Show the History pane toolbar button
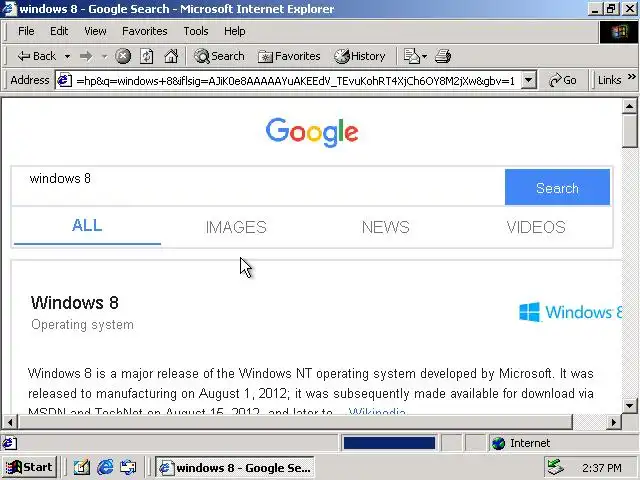 coord(360,56)
